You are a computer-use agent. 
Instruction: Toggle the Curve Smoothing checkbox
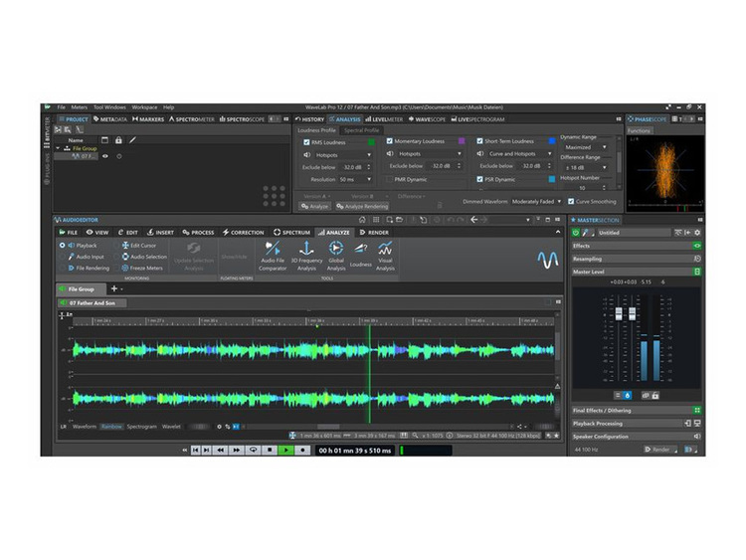click(569, 201)
